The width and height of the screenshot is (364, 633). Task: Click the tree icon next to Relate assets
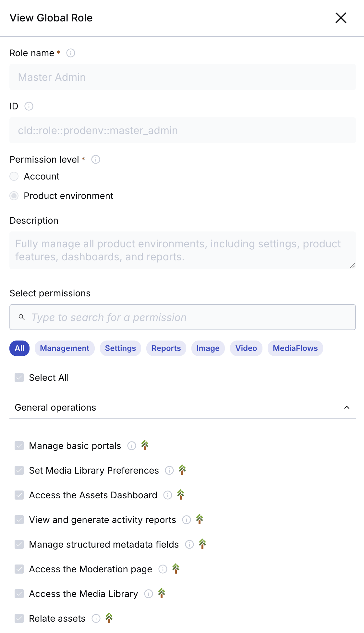coord(109,618)
